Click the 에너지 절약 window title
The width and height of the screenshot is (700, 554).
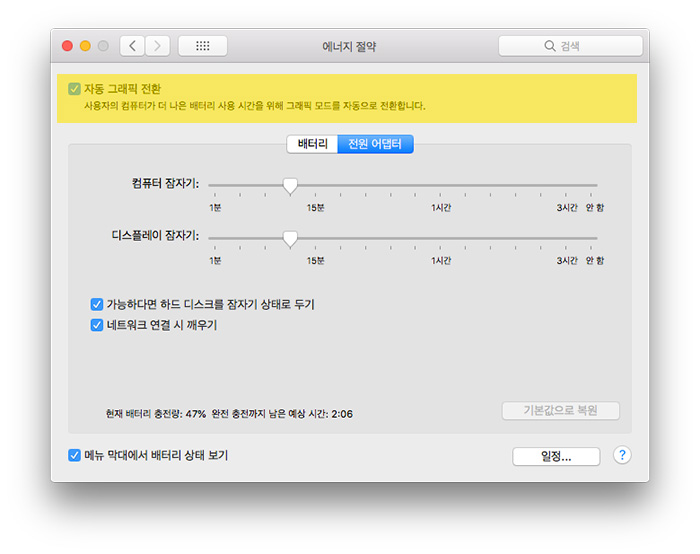pyautogui.click(x=349, y=46)
